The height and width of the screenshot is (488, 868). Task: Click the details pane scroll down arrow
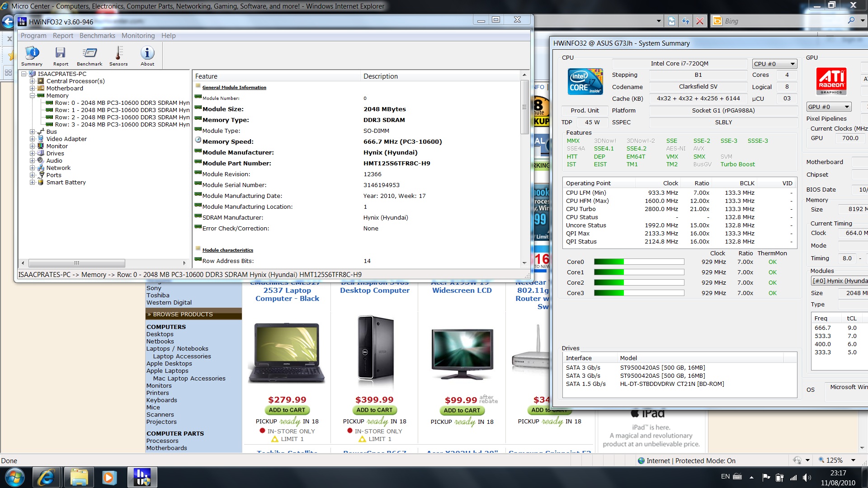524,263
